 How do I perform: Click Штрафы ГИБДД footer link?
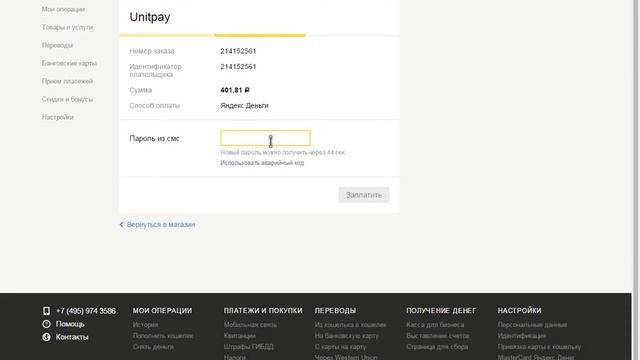(249, 347)
